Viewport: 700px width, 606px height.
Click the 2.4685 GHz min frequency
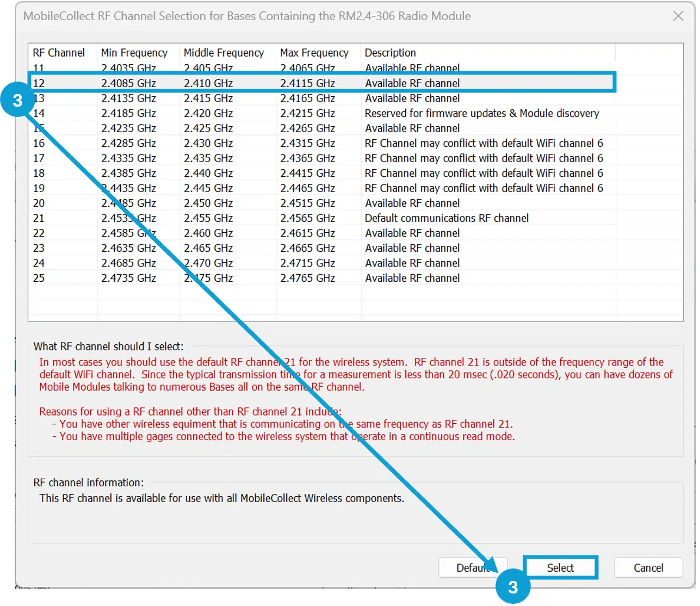(x=128, y=263)
